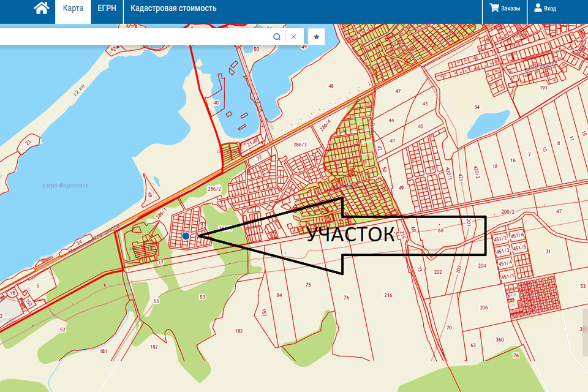The image size is (588, 392).
Task: Click the УЧАСТОК arrow label
Action: pyautogui.click(x=350, y=235)
